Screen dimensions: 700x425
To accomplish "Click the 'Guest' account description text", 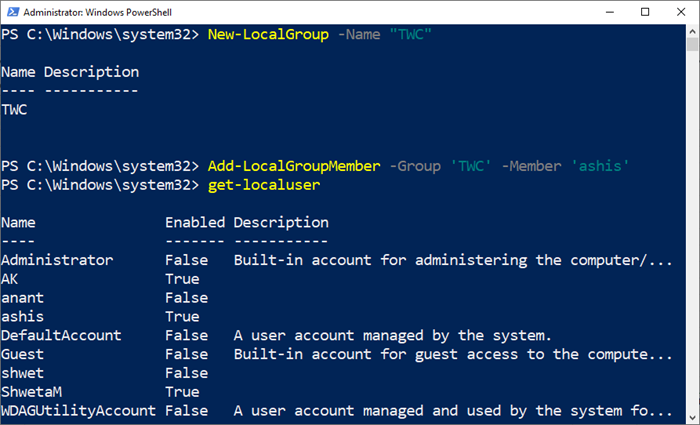I will pyautogui.click(x=453, y=354).
